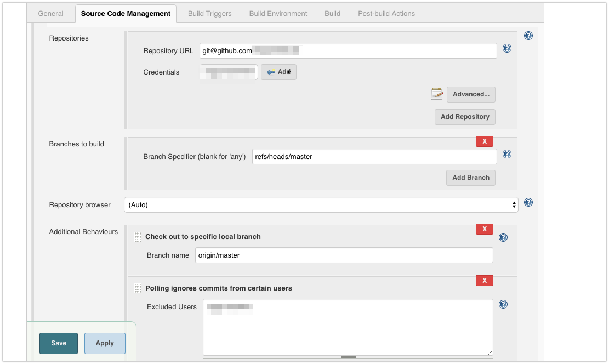Click help icon for Repositories section
This screenshot has width=609, height=364.
[x=528, y=36]
